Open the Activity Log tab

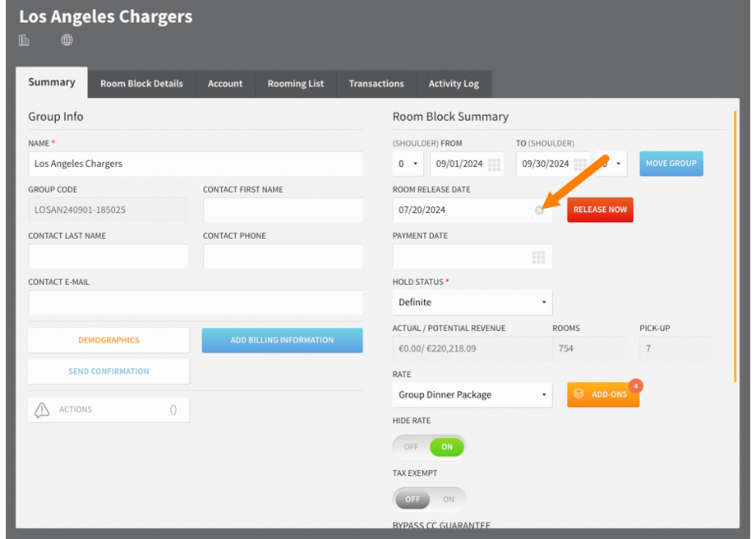[454, 84]
